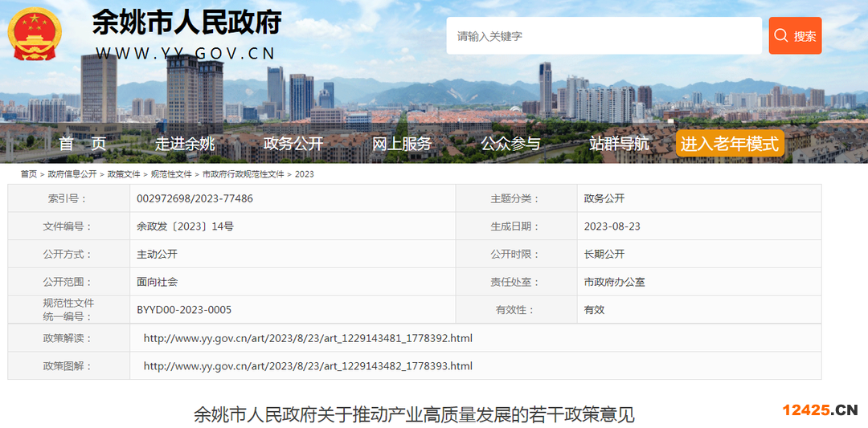This screenshot has width=868, height=428.
Task: Open the 政务公开 navigation menu
Action: point(293,144)
